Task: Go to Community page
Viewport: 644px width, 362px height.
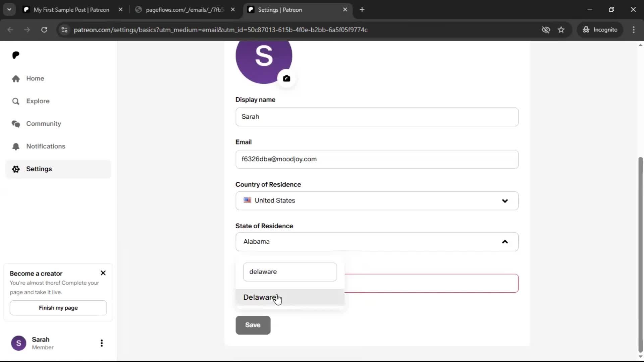Action: pyautogui.click(x=58, y=124)
